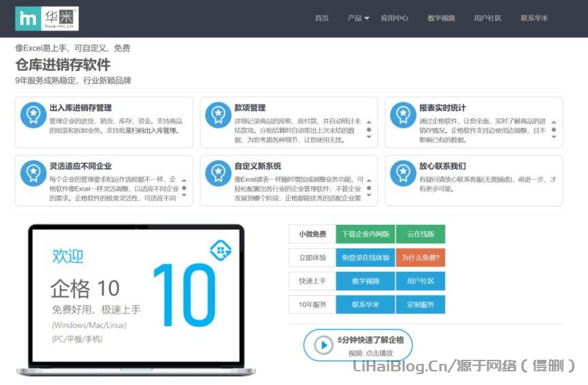Click the 自定义新系统 card title

[x=258, y=166]
